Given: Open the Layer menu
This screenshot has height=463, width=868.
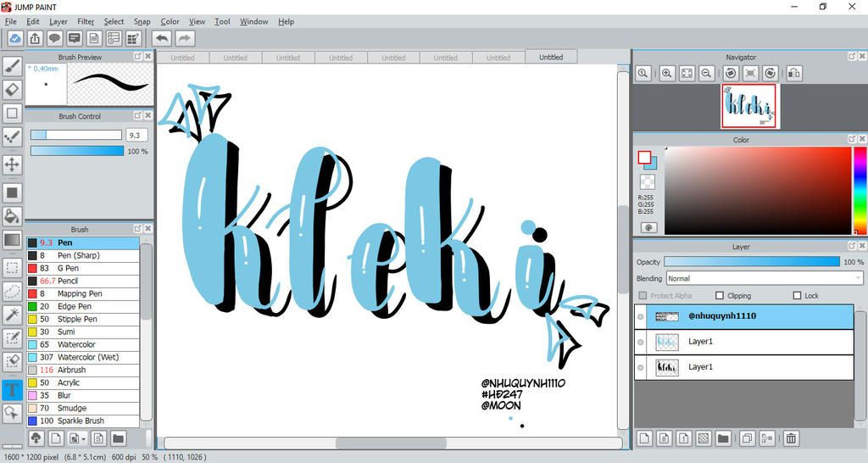Looking at the screenshot, I should click(x=58, y=21).
